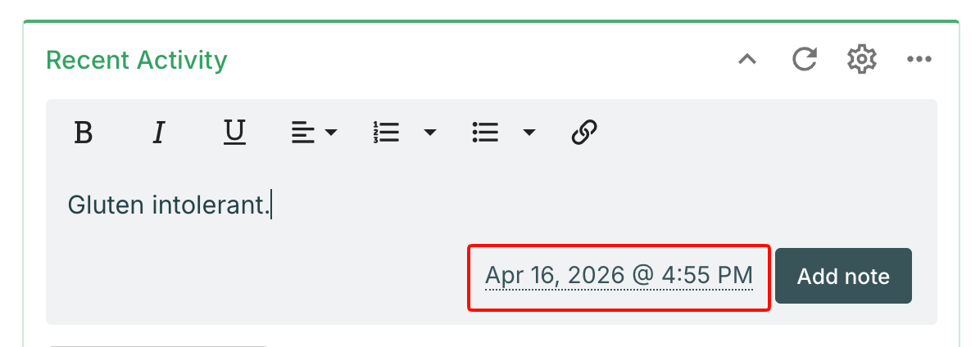The height and width of the screenshot is (347, 980).
Task: Toggle bold formatting
Action: click(83, 132)
